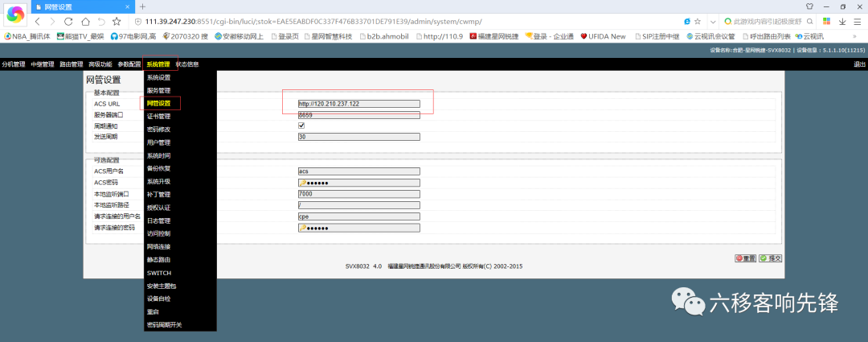Click the web search input box
This screenshot has width=868, height=342.
click(768, 22)
